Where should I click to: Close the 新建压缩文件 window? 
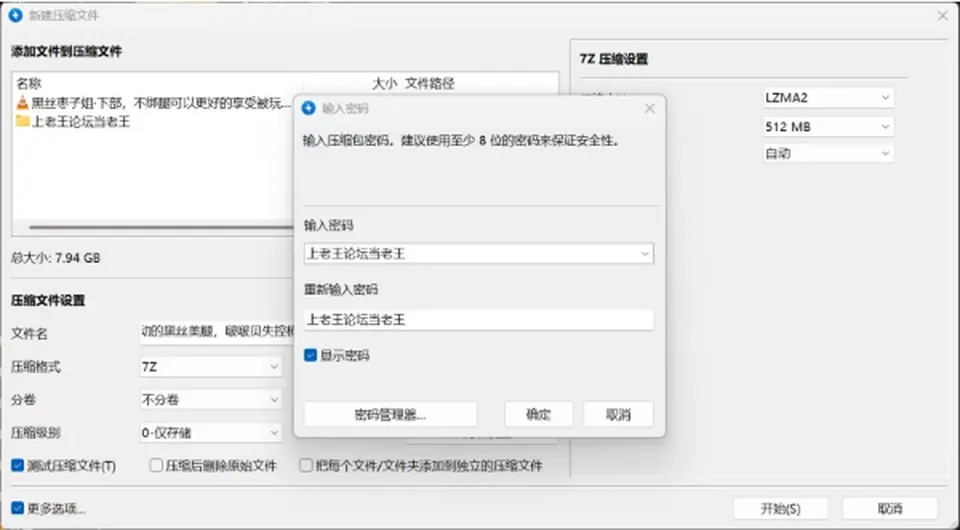(x=943, y=16)
